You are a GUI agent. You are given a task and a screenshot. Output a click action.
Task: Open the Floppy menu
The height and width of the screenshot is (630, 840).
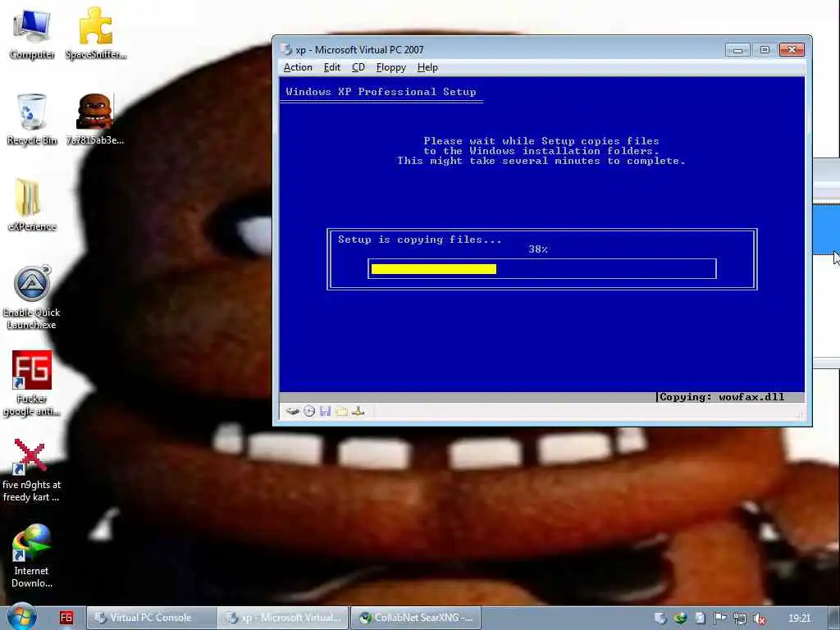pyautogui.click(x=391, y=67)
